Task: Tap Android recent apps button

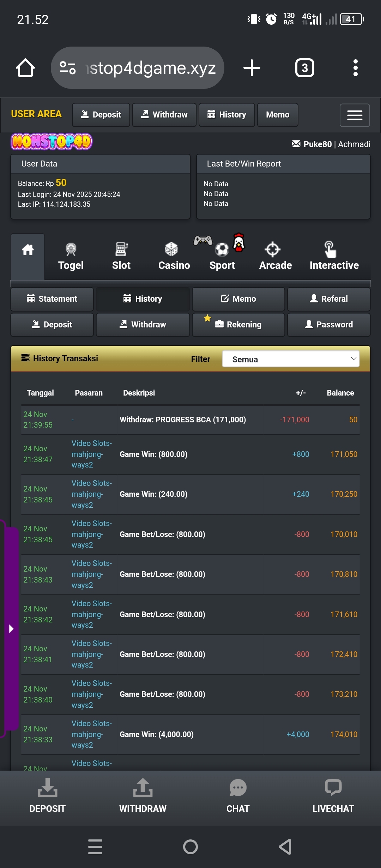Action: (95, 847)
